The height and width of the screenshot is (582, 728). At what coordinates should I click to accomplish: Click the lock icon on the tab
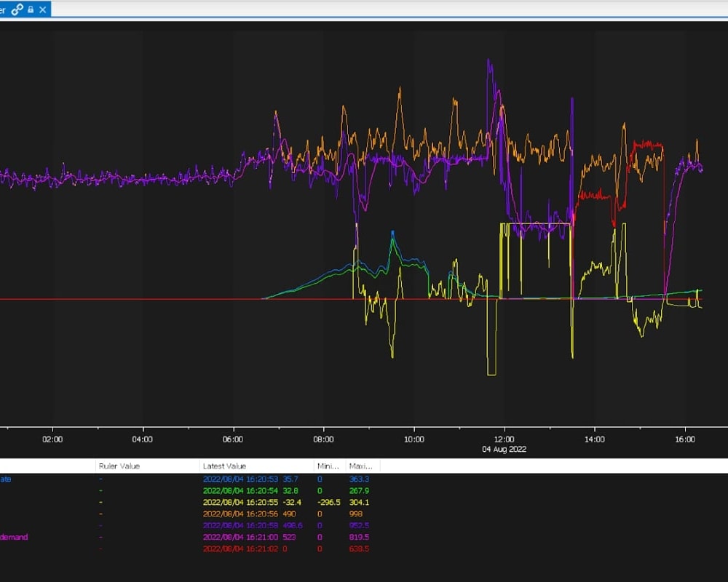click(31, 9)
